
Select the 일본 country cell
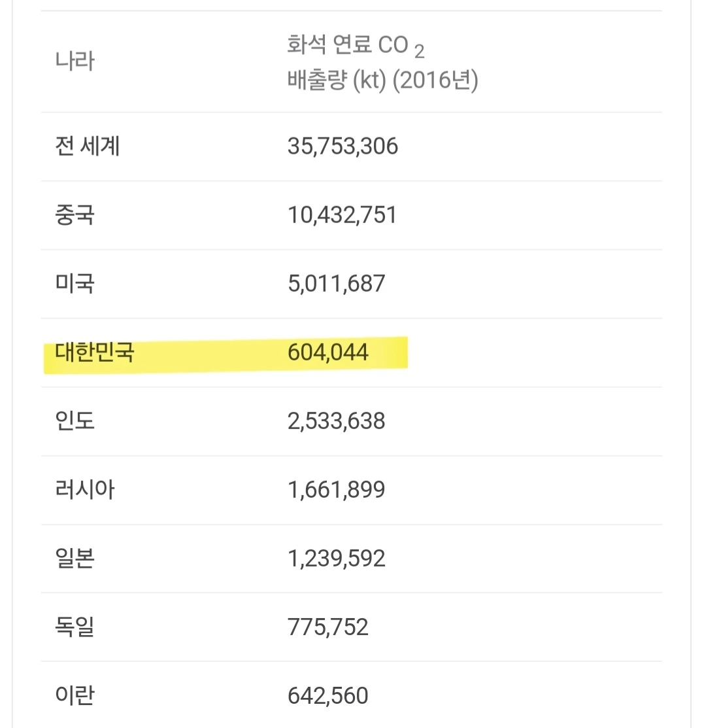[x=75, y=558]
